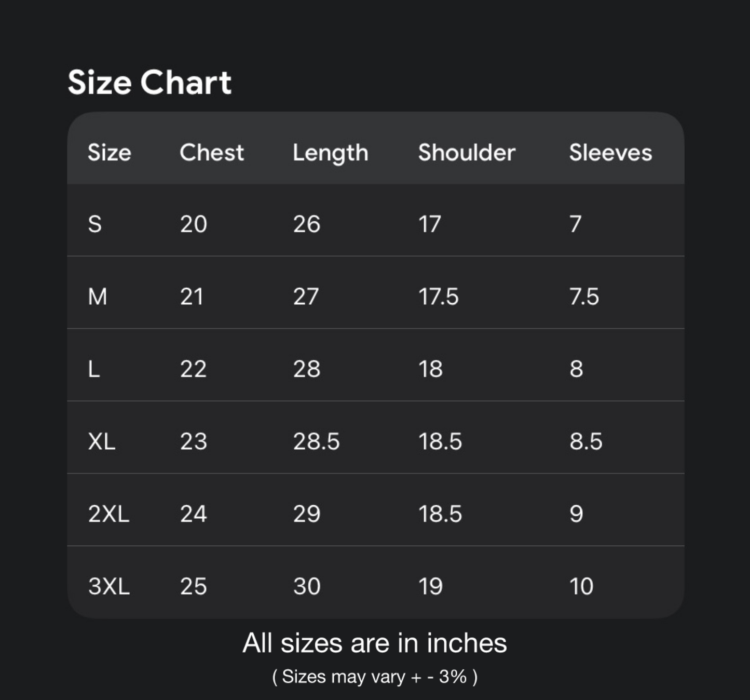Click the 3XL size row label
Image resolution: width=750 pixels, height=700 pixels.
[x=108, y=586]
